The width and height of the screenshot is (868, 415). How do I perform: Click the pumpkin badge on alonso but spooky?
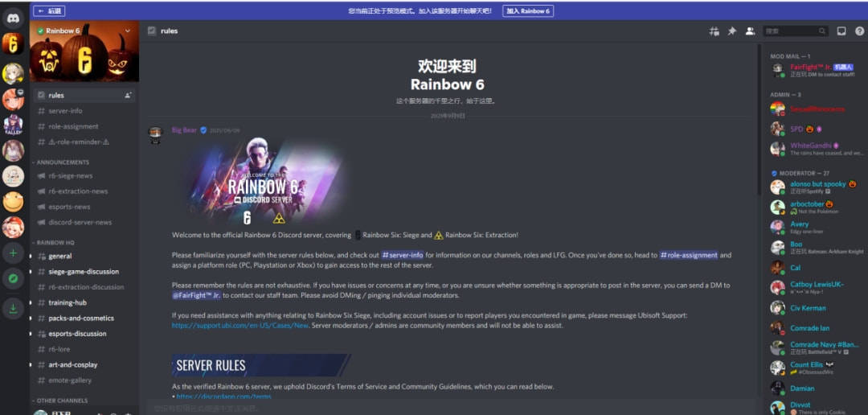pyautogui.click(x=853, y=184)
